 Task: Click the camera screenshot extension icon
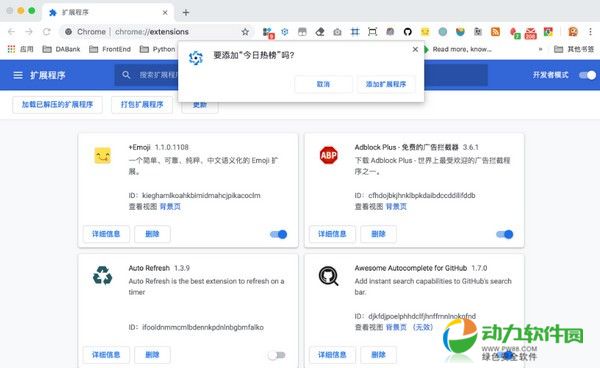pos(337,32)
